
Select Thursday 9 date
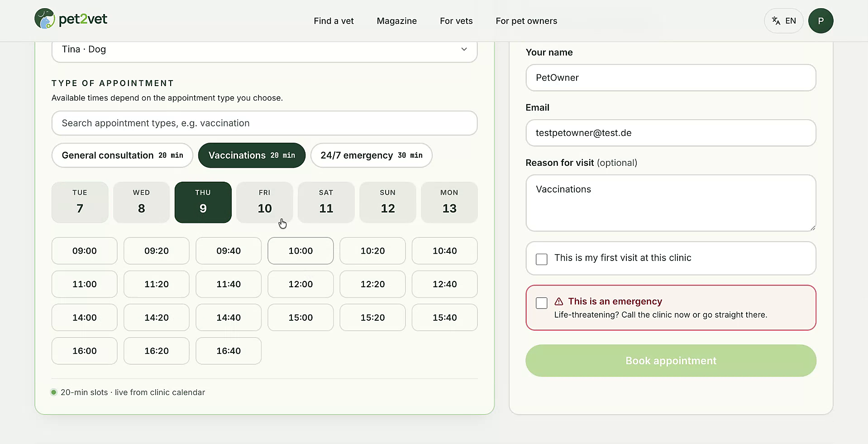click(203, 202)
